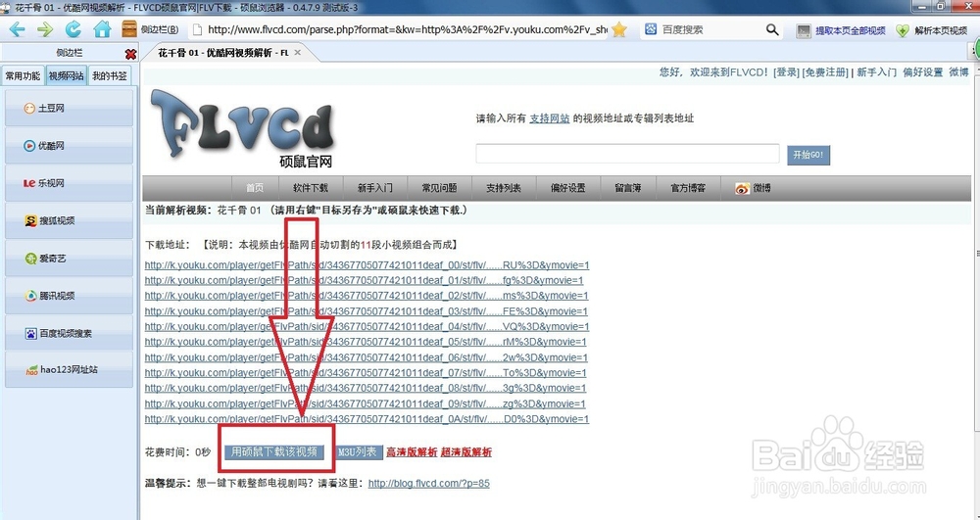
Task: Click the video URL input field
Action: [627, 154]
